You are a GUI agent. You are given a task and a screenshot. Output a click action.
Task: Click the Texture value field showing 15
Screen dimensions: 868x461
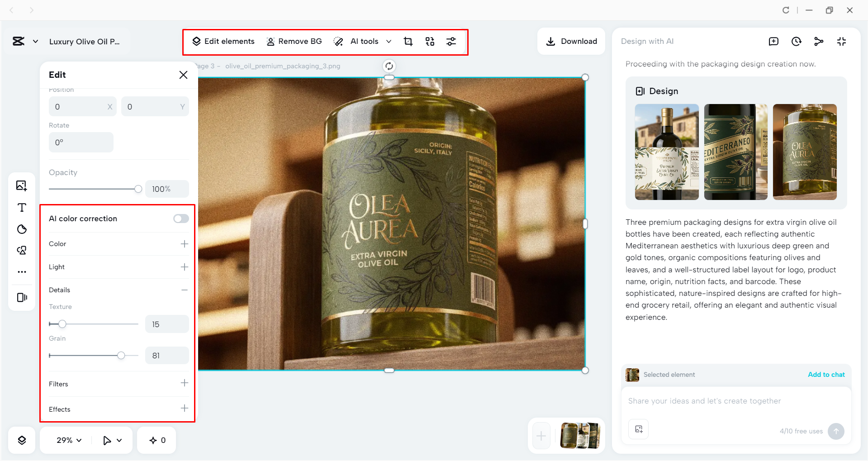(167, 324)
